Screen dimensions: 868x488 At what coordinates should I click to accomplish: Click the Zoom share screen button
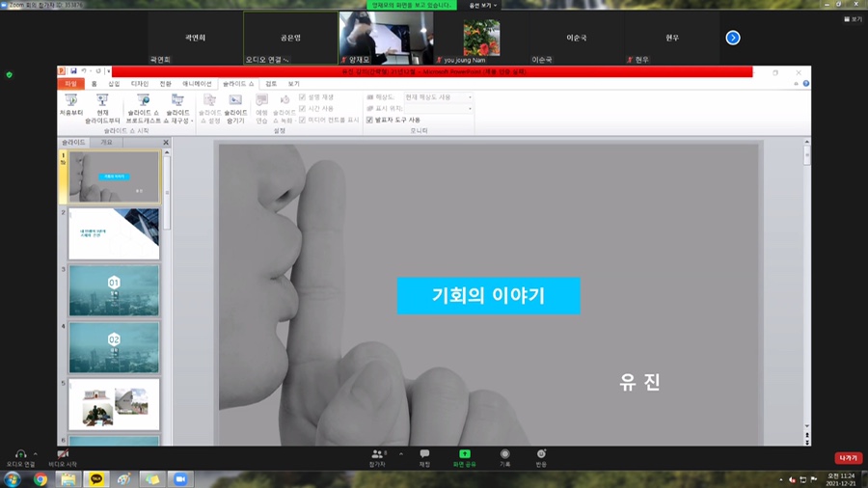465,457
